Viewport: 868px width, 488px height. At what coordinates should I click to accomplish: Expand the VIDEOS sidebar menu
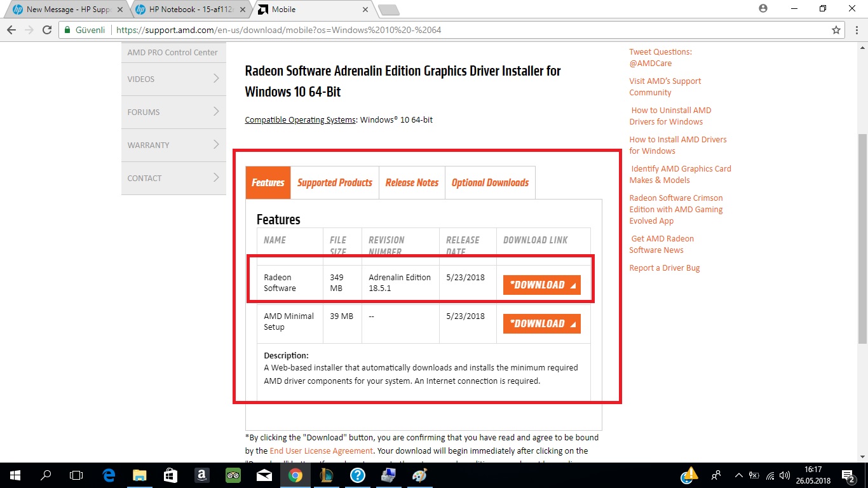[173, 79]
